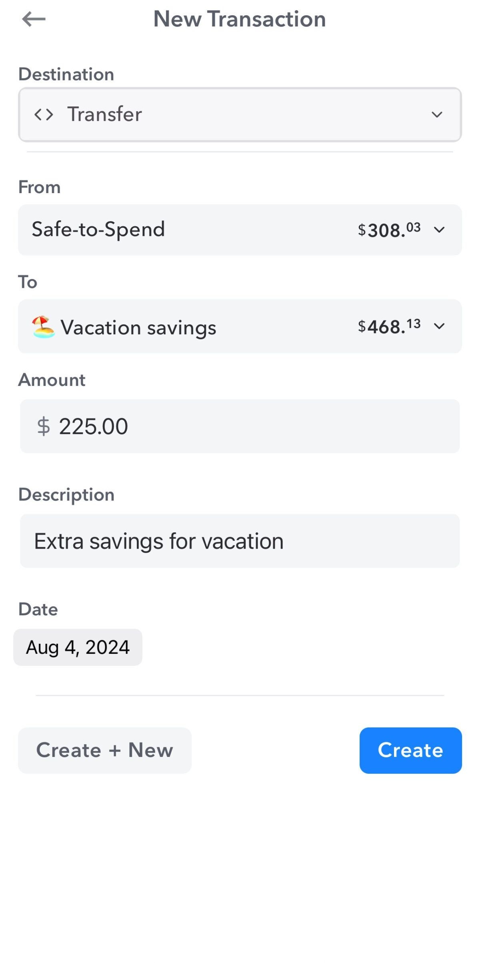Expand the Destination dropdown chevron
480x980 pixels.
(437, 115)
